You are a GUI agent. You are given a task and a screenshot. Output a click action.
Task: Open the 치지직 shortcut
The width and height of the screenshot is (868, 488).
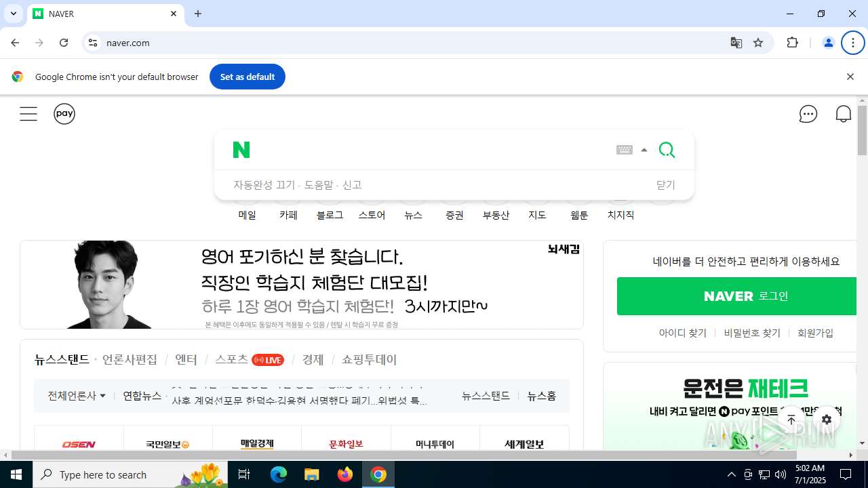(x=620, y=215)
